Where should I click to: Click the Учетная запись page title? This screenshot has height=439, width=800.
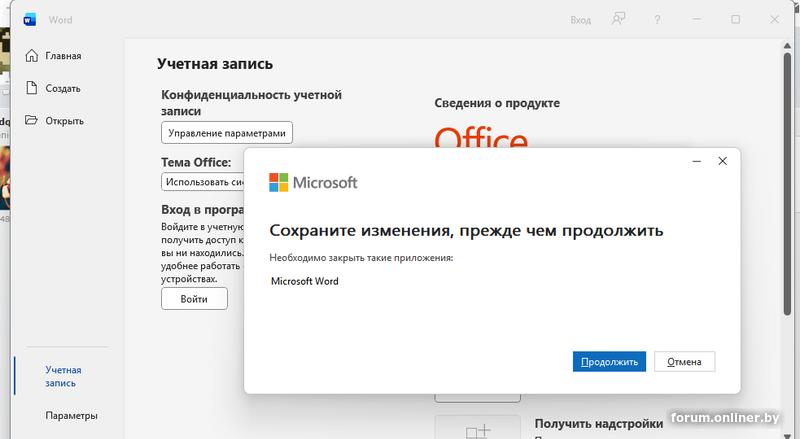(215, 64)
